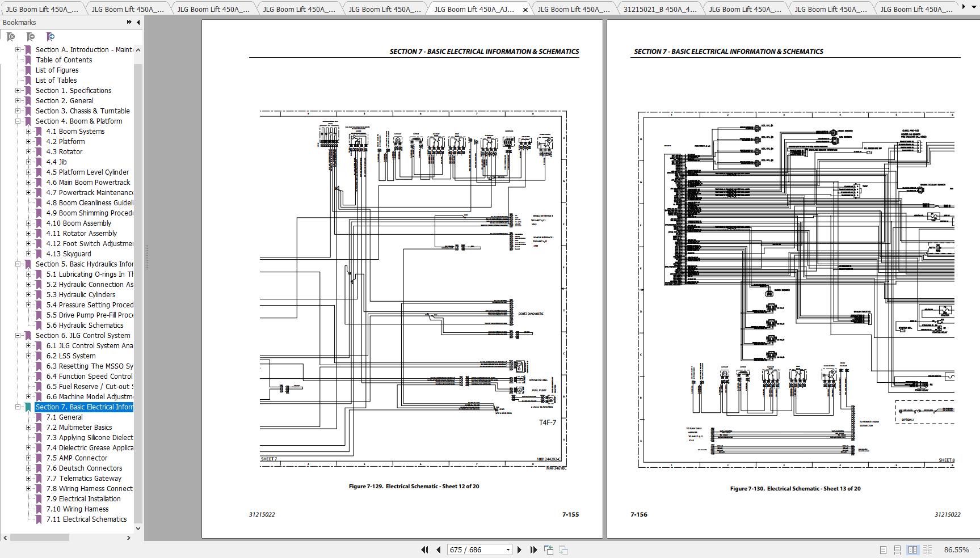Toggle two-page facing view
This screenshot has height=558, width=980.
(x=912, y=549)
